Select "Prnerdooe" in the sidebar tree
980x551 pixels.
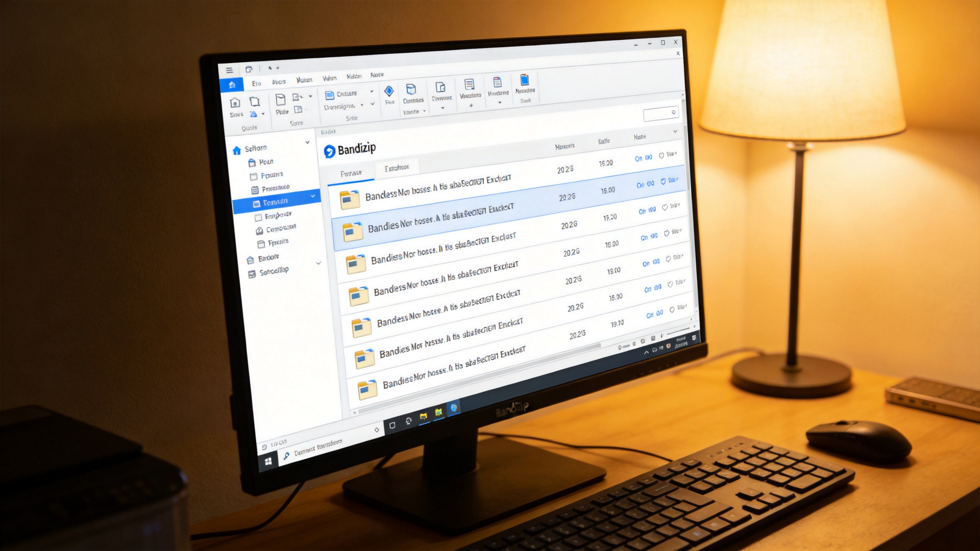(x=275, y=188)
